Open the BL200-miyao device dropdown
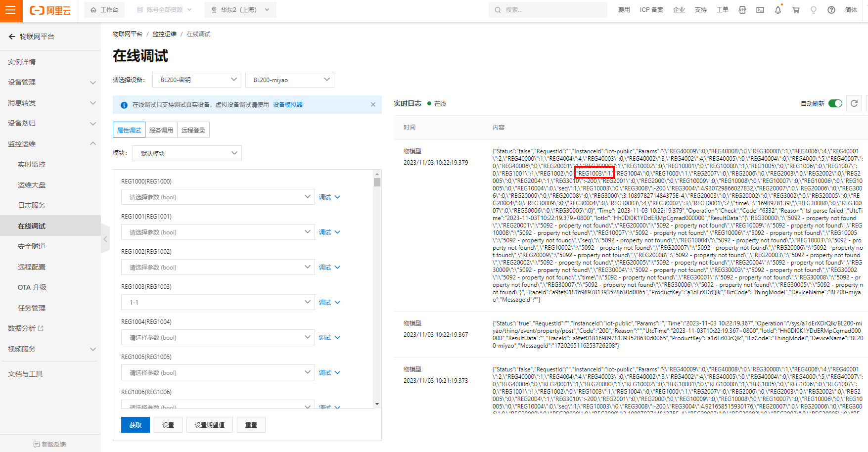The height and width of the screenshot is (452, 868). coord(290,80)
